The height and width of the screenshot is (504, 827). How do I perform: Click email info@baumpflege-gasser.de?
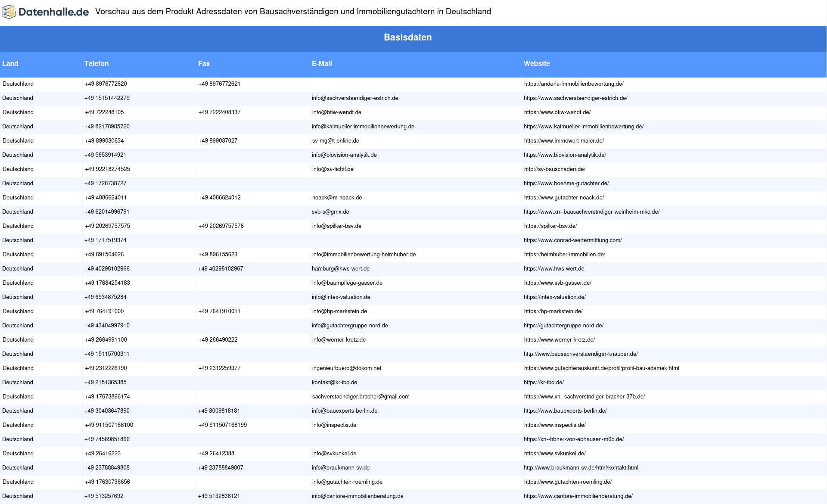coord(347,283)
